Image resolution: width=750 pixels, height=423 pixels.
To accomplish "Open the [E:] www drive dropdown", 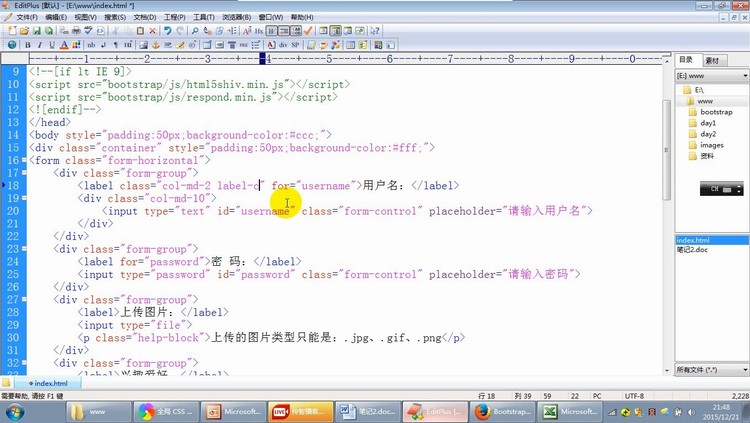I will 745,76.
